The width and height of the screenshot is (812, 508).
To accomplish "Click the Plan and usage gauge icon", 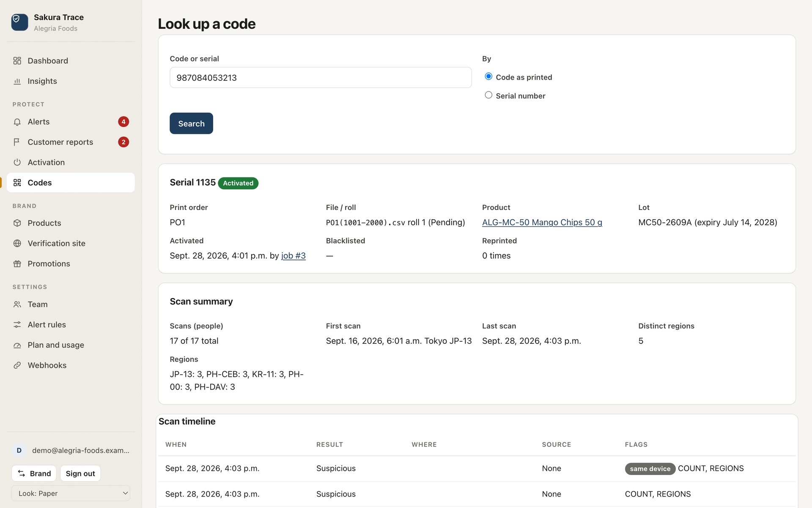I will [x=17, y=345].
